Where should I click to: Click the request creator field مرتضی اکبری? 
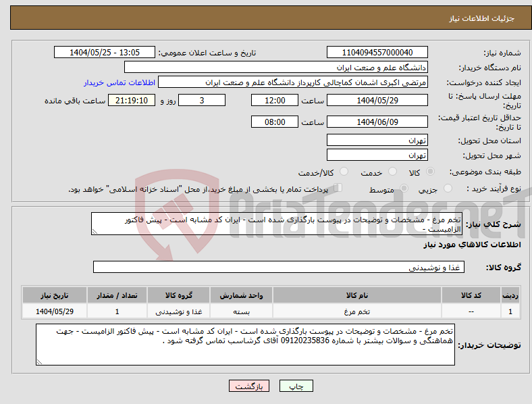[x=293, y=82]
